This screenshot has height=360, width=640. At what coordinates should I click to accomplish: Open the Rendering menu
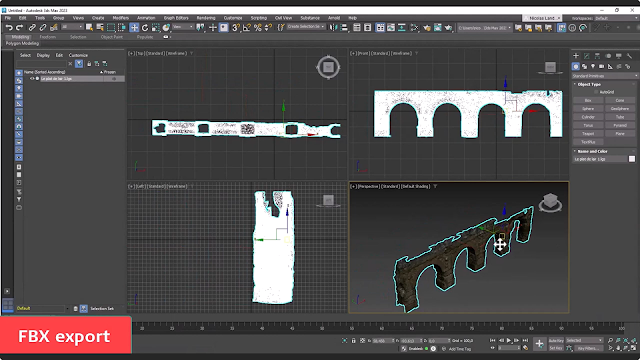click(206, 18)
